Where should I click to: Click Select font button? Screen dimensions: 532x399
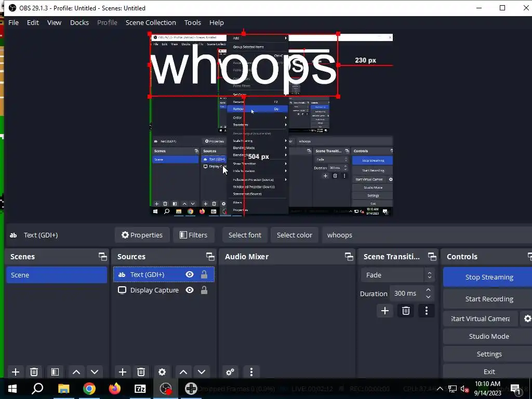(245, 235)
